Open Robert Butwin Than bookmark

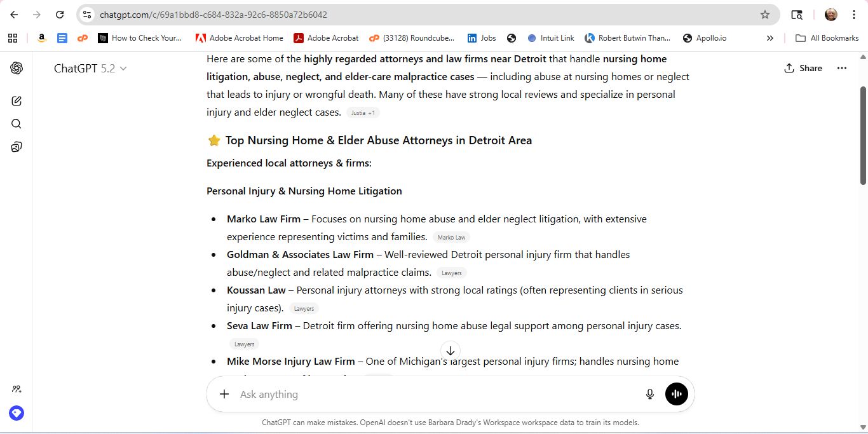tap(628, 38)
